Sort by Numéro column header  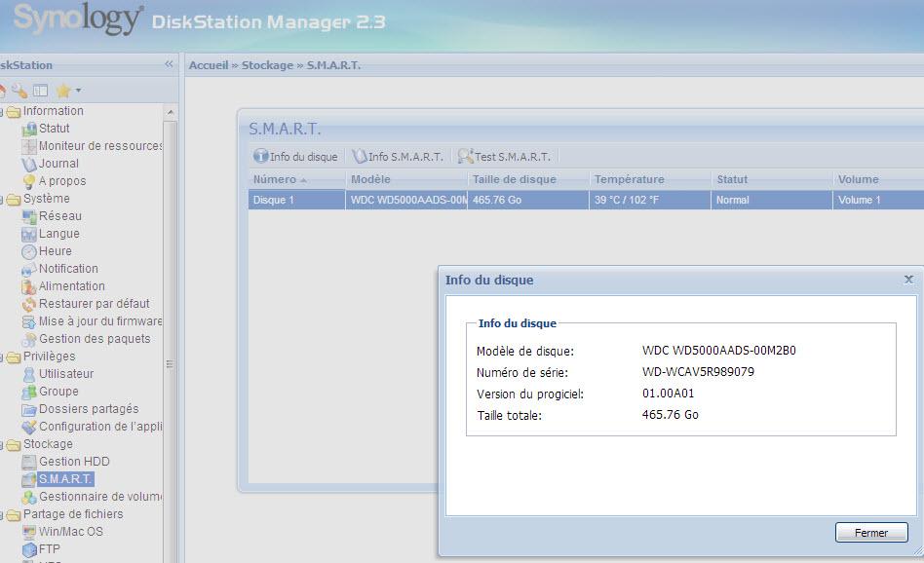click(275, 179)
